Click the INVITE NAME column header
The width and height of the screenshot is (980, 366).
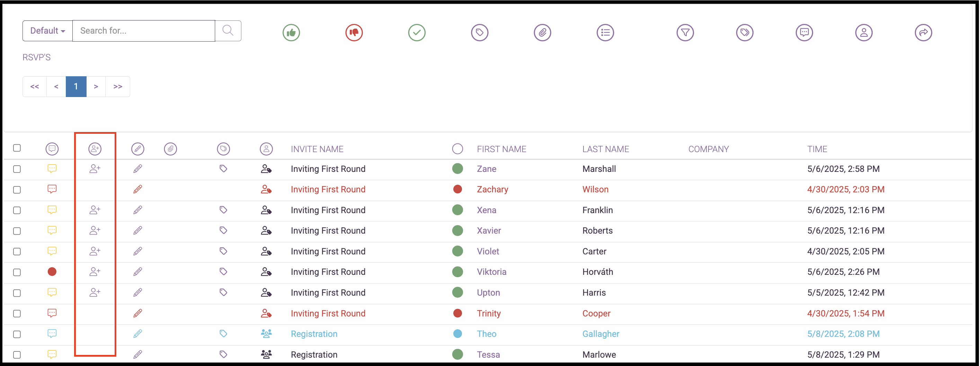[317, 149]
